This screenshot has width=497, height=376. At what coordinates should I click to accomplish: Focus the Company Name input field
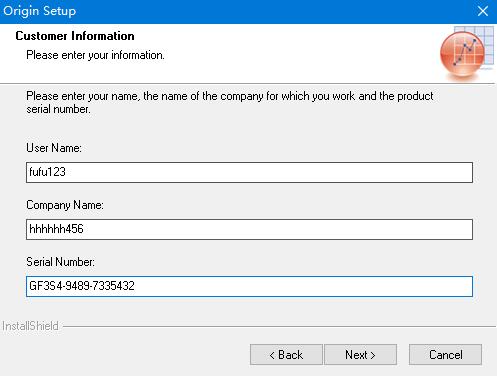(x=249, y=229)
